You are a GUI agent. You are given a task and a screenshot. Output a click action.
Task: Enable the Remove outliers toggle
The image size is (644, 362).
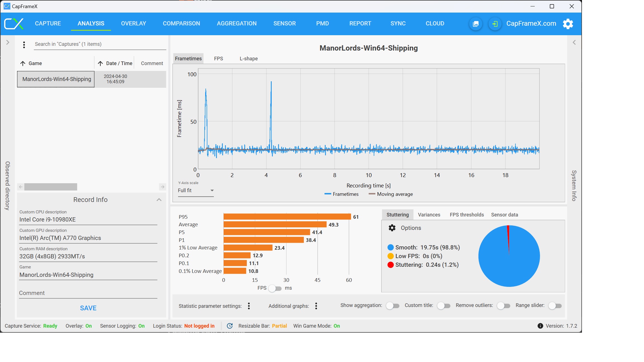coord(503,306)
